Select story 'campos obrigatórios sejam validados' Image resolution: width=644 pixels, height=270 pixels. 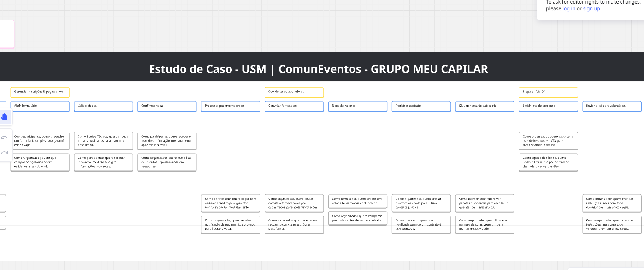point(40,162)
